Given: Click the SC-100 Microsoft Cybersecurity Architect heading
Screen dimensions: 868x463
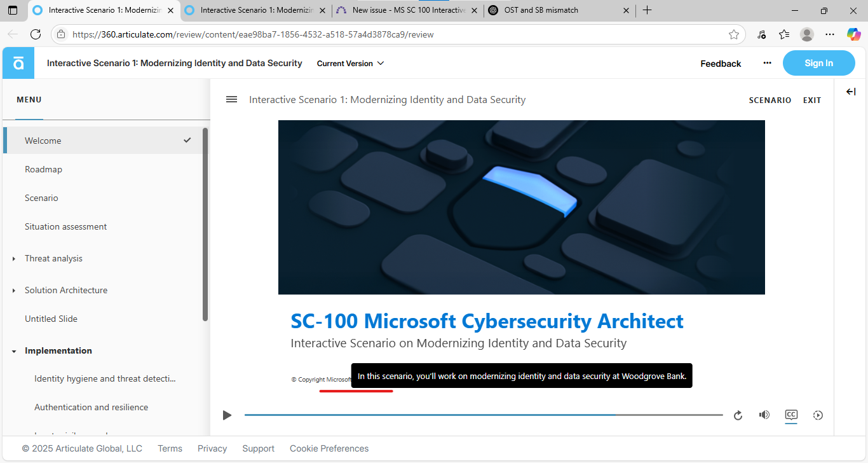Looking at the screenshot, I should (487, 321).
